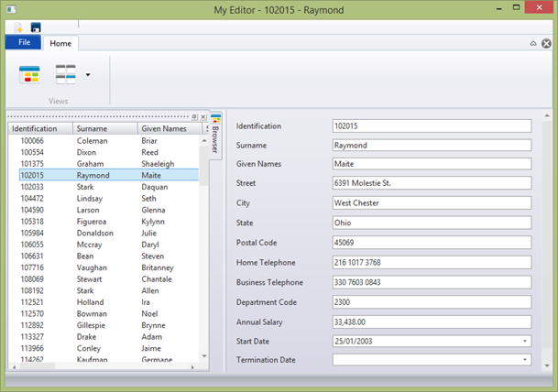Click the colored Browser view icon in ribbon

[29, 75]
